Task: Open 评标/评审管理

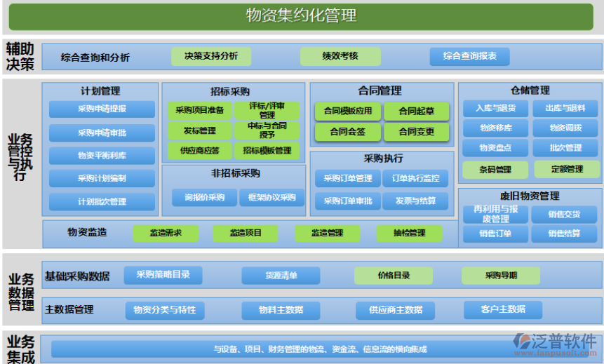Action: coord(267,111)
